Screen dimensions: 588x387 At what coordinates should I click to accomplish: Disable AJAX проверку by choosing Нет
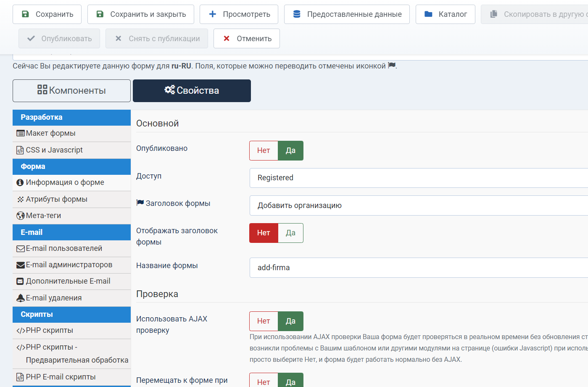264,321
